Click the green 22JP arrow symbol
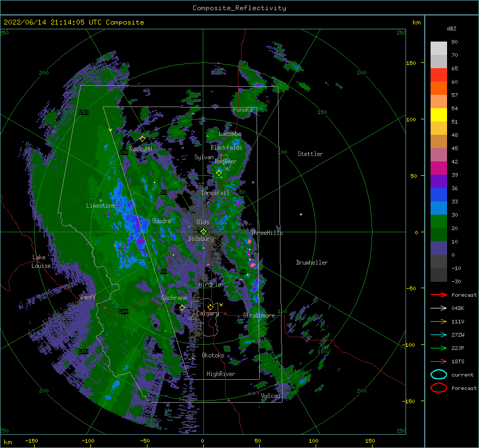This screenshot has width=479, height=448. (439, 348)
